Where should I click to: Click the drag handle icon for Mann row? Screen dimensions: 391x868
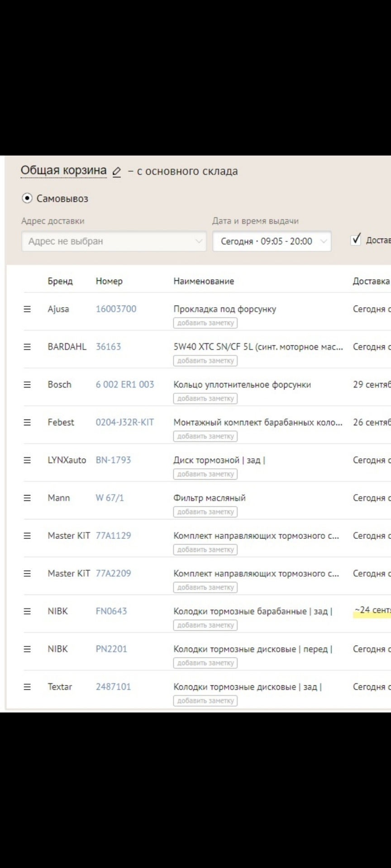tap(27, 498)
